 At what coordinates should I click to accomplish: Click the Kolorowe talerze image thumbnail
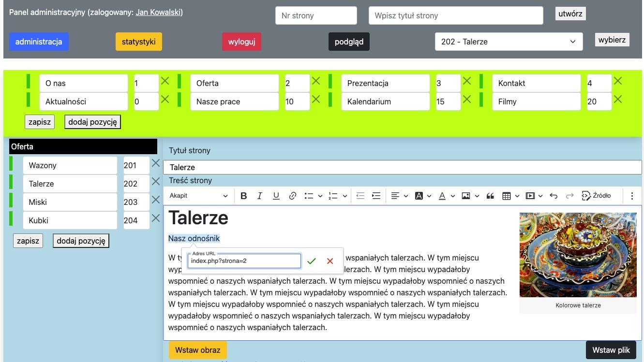[578, 254]
